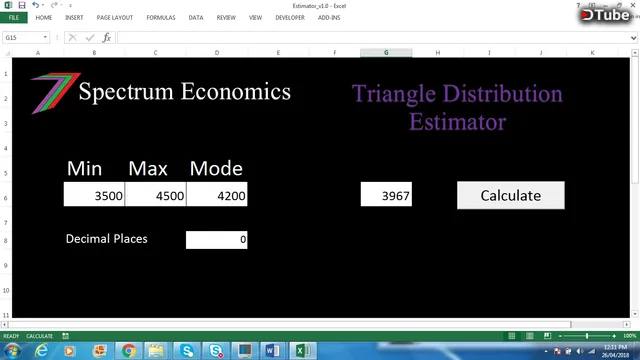Image resolution: width=640 pixels, height=360 pixels.
Task: Open the REVIEW tab
Action: click(226, 18)
